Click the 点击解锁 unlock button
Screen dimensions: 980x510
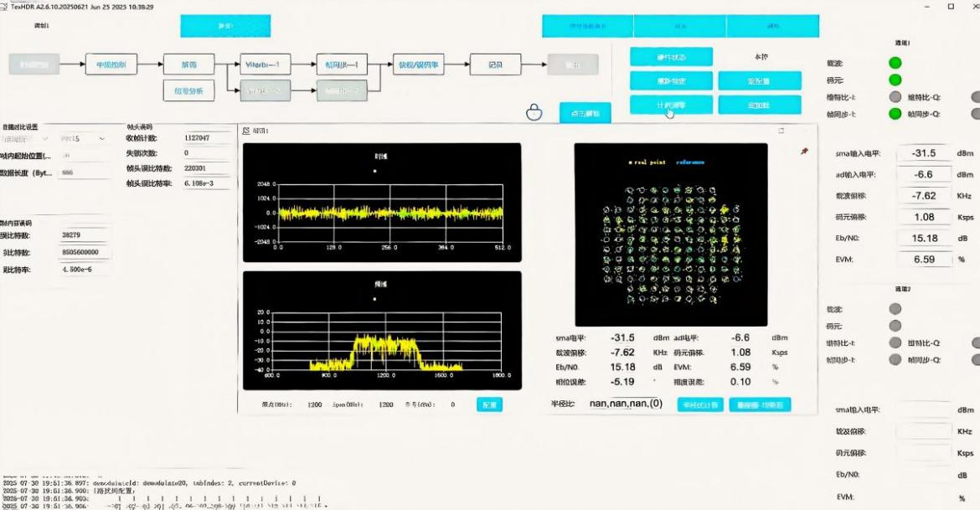[585, 113]
